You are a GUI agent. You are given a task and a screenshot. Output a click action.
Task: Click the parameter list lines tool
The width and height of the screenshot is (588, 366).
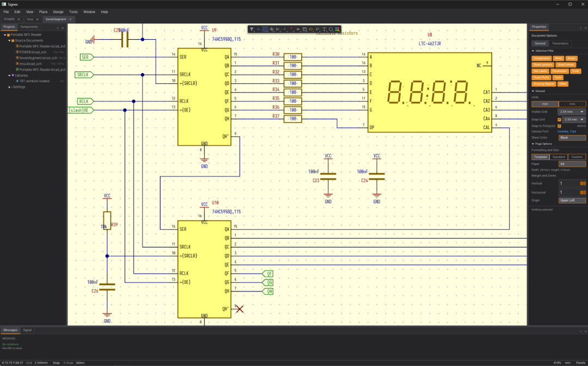point(317,29)
